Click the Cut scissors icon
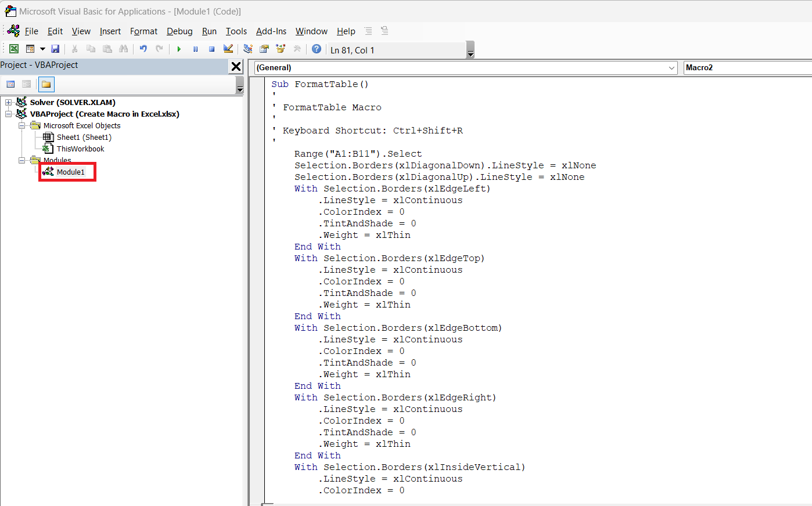 tap(74, 49)
